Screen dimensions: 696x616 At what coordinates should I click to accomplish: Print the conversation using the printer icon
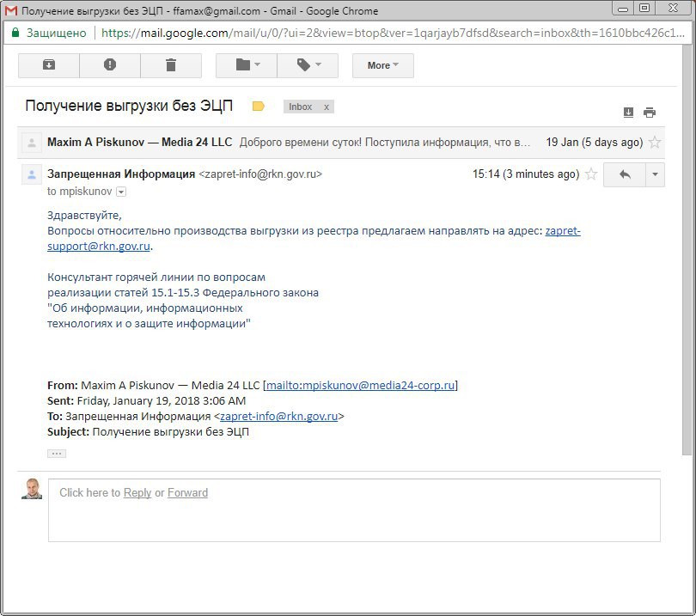point(650,113)
